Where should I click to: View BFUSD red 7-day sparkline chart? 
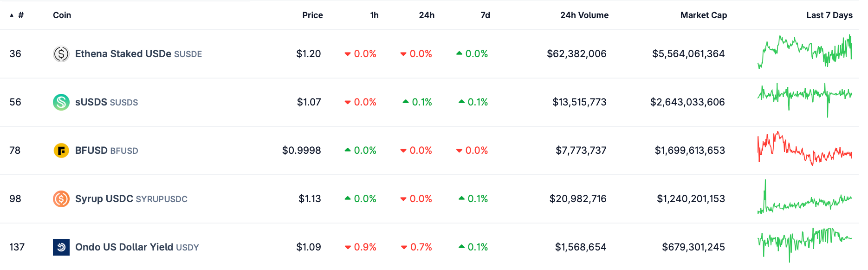pyautogui.click(x=804, y=149)
